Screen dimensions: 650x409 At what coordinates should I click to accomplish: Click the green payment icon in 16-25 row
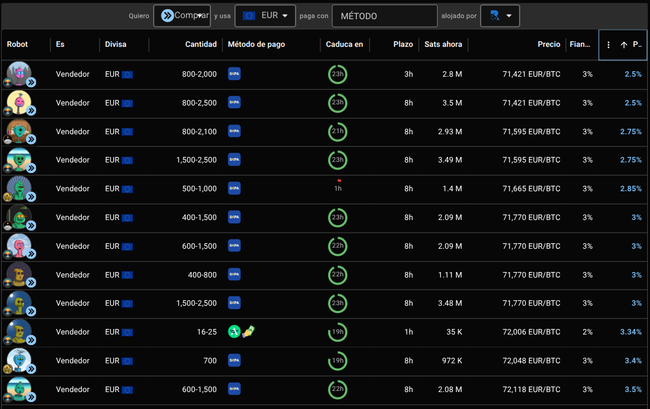tap(234, 332)
